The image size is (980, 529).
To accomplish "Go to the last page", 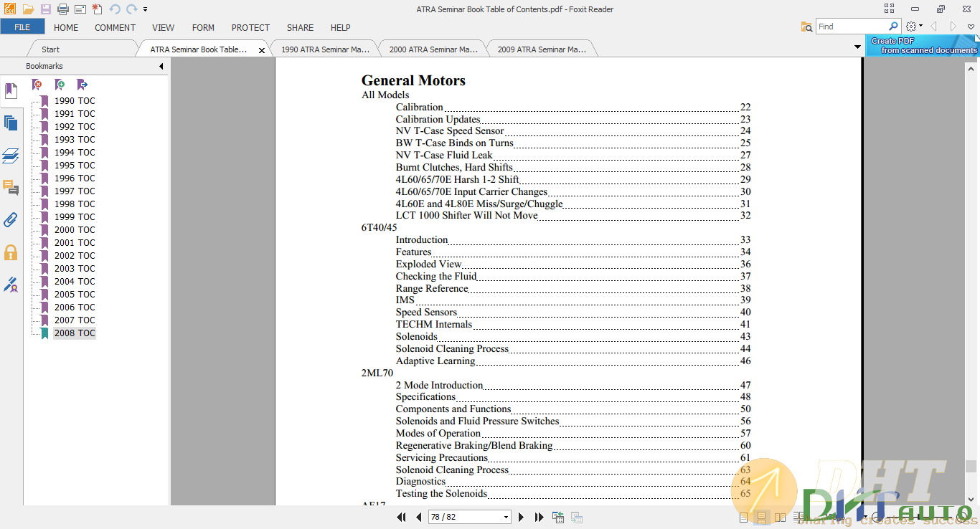I will pos(539,517).
